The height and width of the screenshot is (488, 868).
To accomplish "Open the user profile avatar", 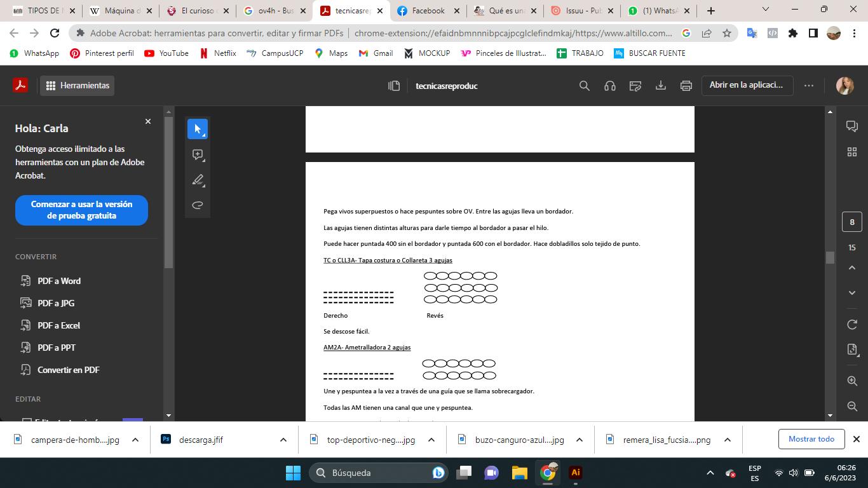I will tap(845, 86).
